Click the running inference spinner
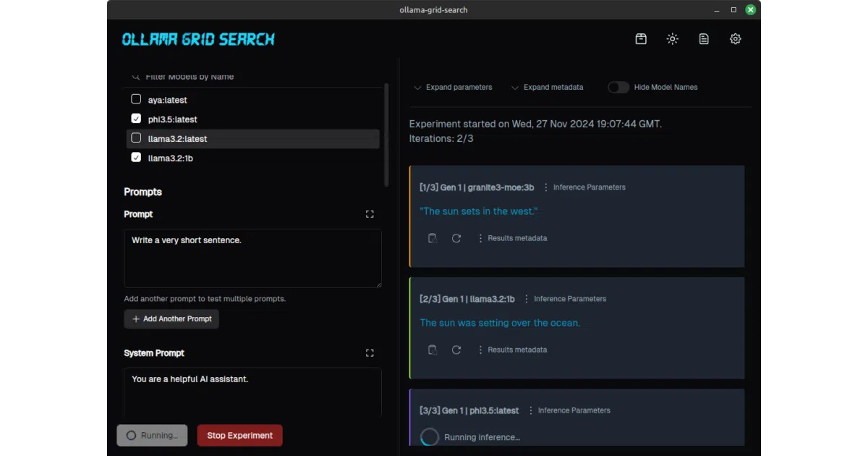 430,437
